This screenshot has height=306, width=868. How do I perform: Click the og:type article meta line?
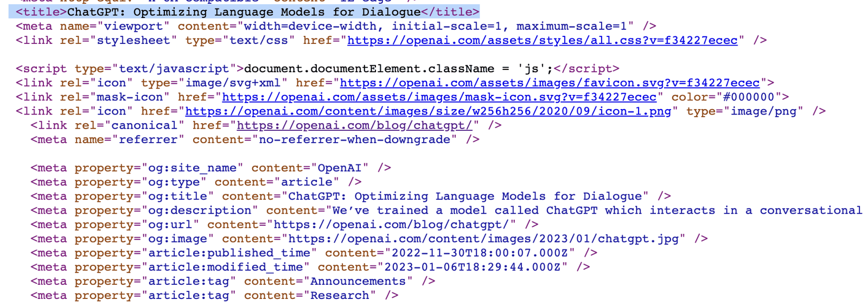pos(196,182)
